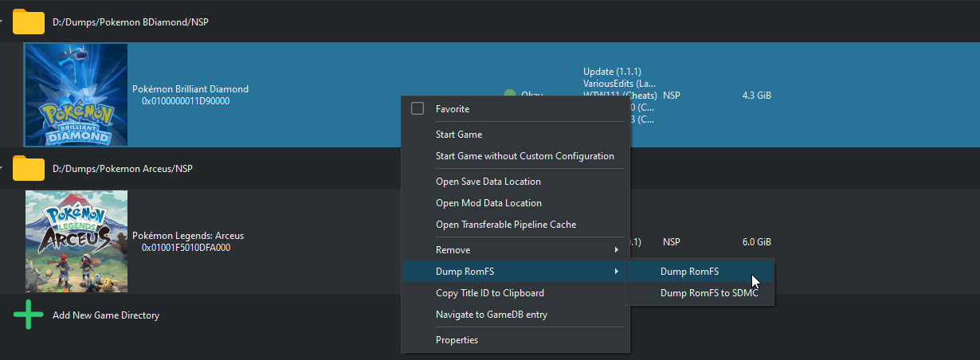The image size is (980, 360).
Task: Click the 4.3 GiB size cell
Action: pyautogui.click(x=756, y=96)
